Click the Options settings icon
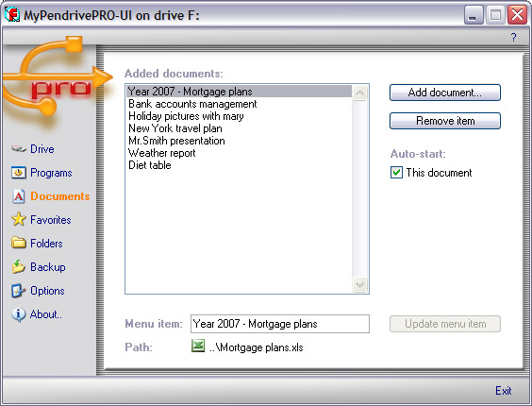The height and width of the screenshot is (406, 532). tap(18, 291)
